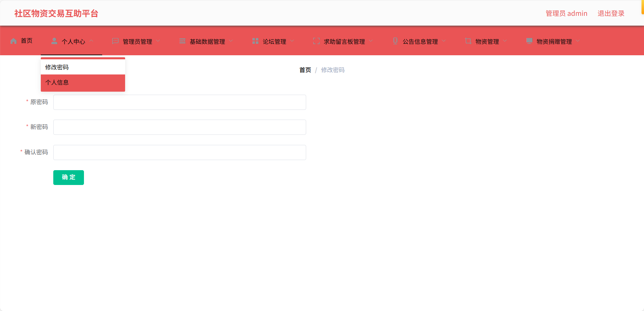Expand the 公告信息管理 chevron
The image size is (644, 311).
tap(444, 41)
